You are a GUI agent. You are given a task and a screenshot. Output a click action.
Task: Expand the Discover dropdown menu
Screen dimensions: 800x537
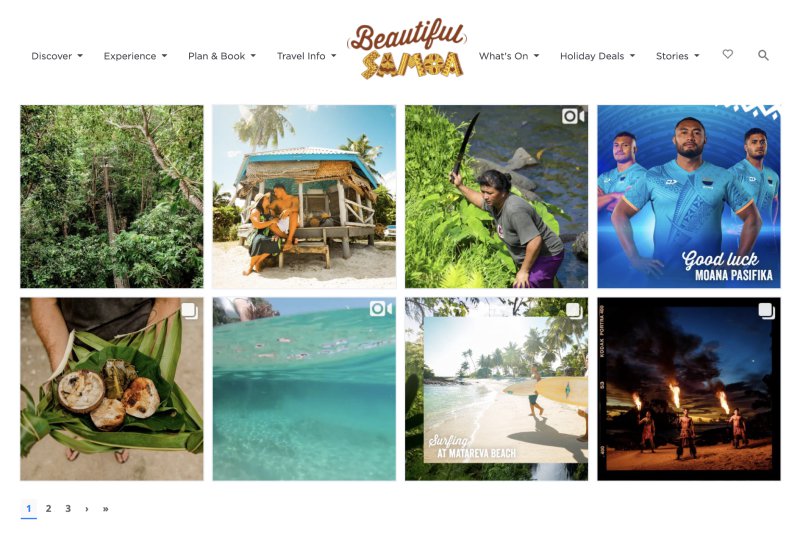pyautogui.click(x=57, y=56)
